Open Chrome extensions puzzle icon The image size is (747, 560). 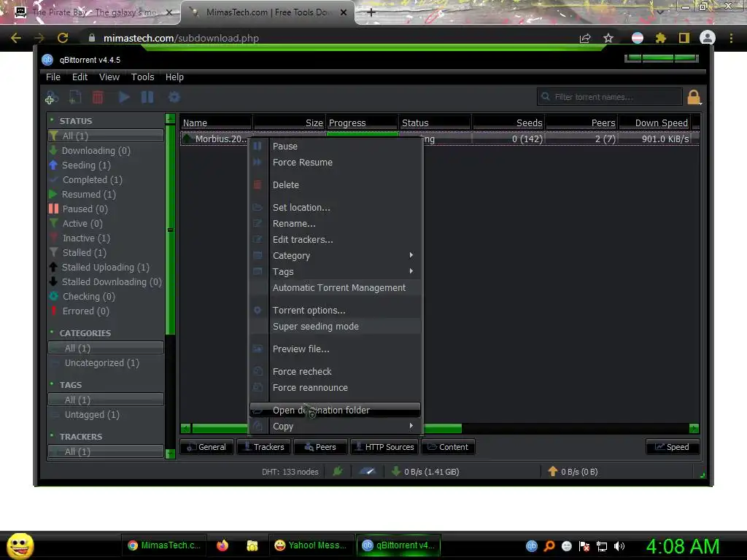[660, 38]
